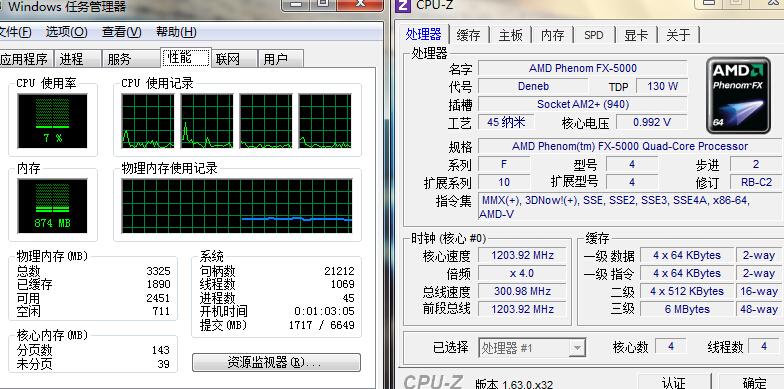Click the 句柄数 value 21212

[x=339, y=271]
